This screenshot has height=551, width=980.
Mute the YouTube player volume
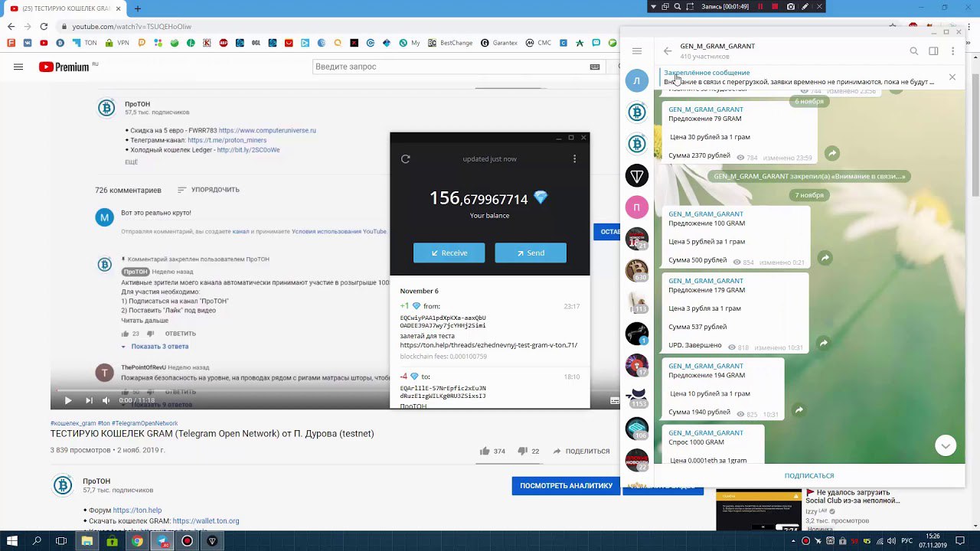click(106, 400)
